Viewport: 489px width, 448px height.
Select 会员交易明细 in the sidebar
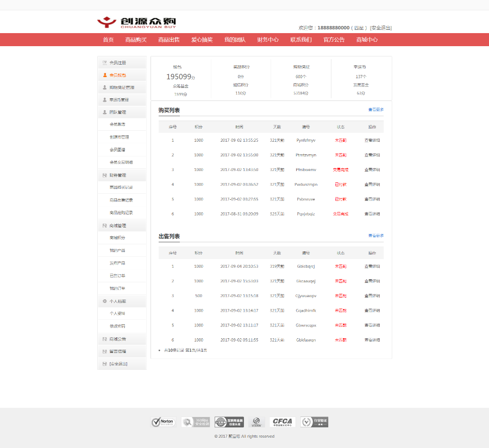(x=121, y=162)
